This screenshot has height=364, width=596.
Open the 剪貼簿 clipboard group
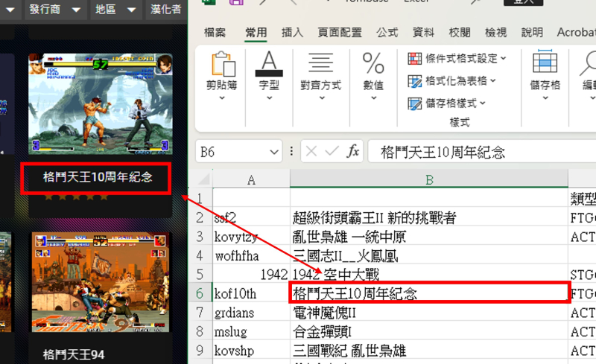(x=221, y=76)
